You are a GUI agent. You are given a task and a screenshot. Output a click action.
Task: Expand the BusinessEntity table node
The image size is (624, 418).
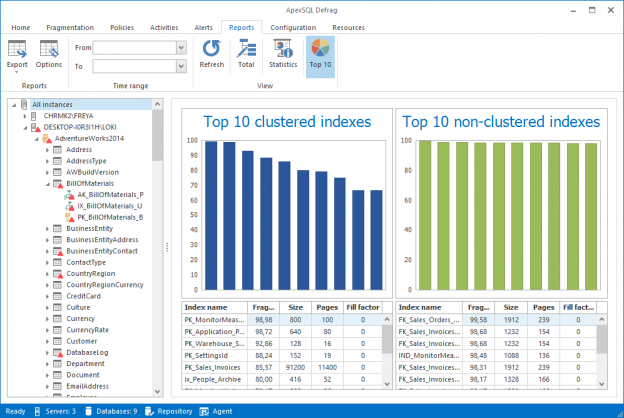pyautogui.click(x=47, y=229)
